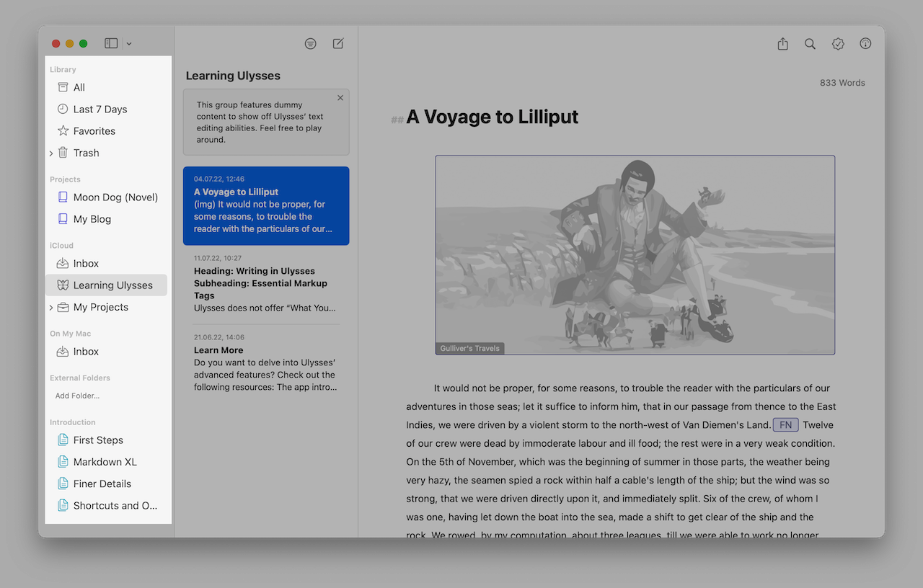This screenshot has height=588, width=923.
Task: Click the archive box icon beside All
Action: pos(63,87)
